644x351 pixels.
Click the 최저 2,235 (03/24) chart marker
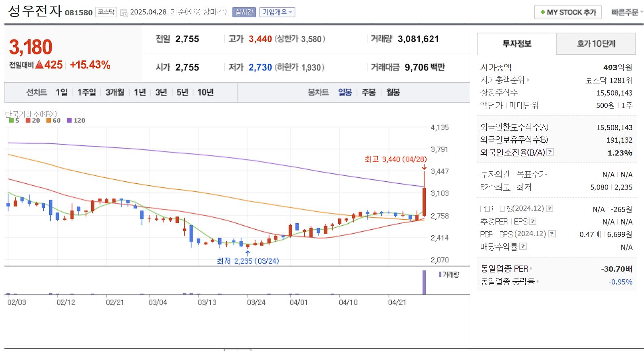tap(248, 261)
